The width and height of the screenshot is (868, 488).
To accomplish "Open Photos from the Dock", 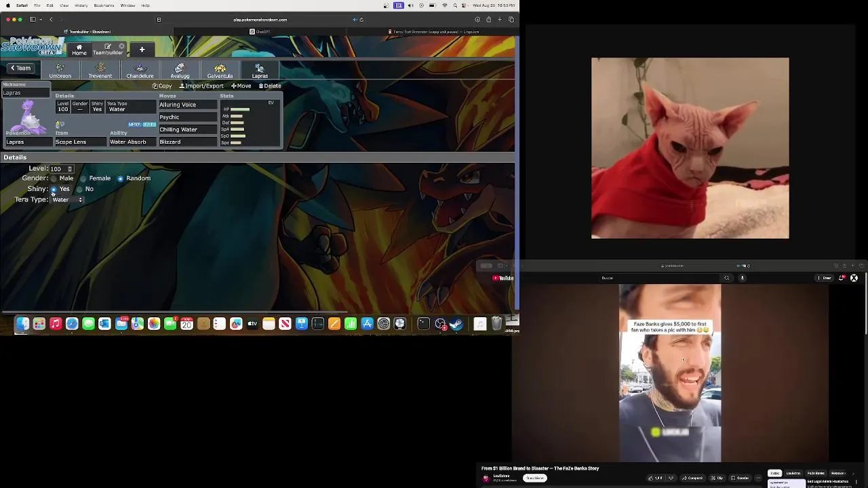I will pyautogui.click(x=154, y=324).
